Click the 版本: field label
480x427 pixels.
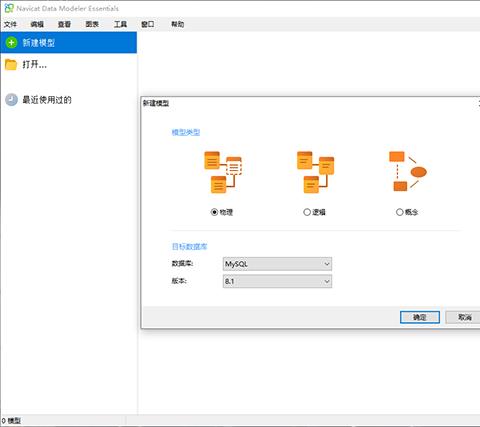tap(179, 281)
